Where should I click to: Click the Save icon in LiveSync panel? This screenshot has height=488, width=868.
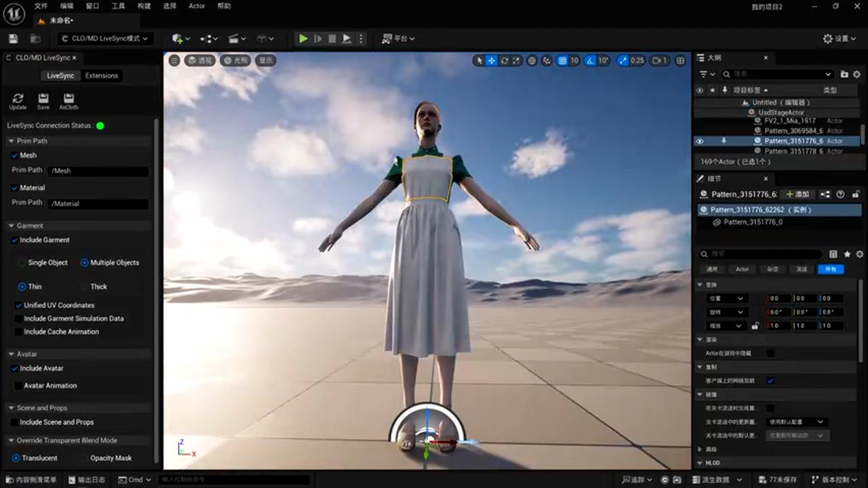tap(43, 99)
